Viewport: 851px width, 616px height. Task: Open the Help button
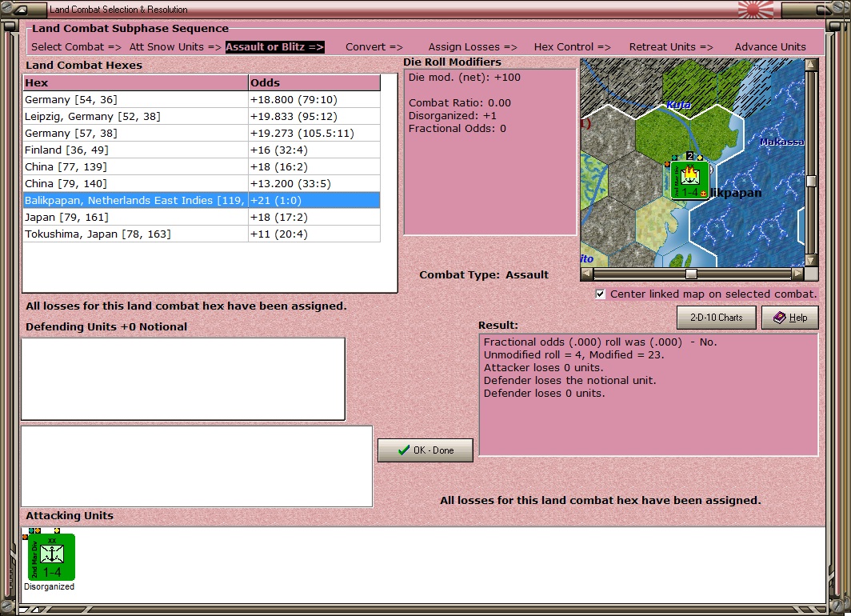coord(789,318)
